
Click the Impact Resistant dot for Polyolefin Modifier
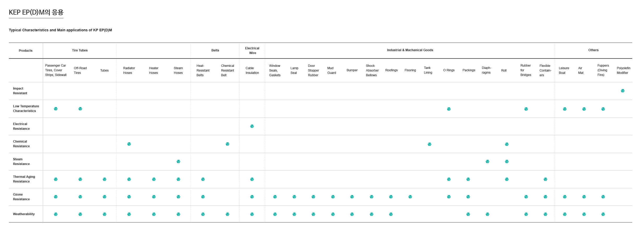pos(623,91)
